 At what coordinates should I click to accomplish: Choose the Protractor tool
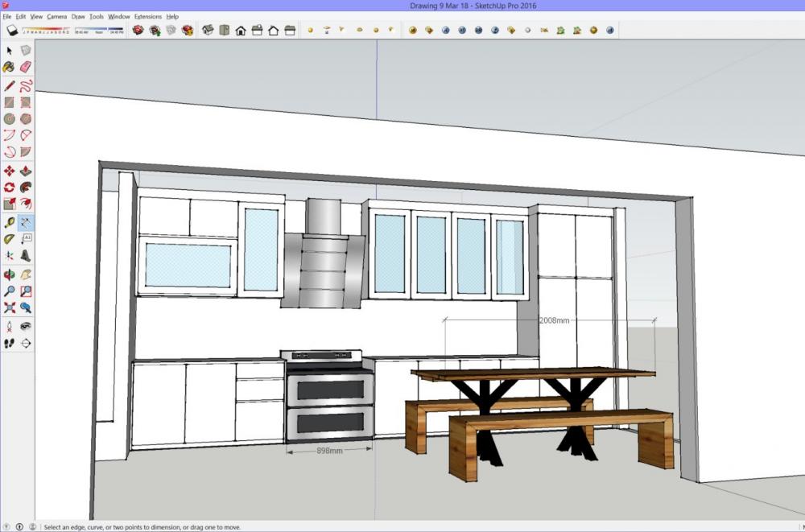point(9,239)
